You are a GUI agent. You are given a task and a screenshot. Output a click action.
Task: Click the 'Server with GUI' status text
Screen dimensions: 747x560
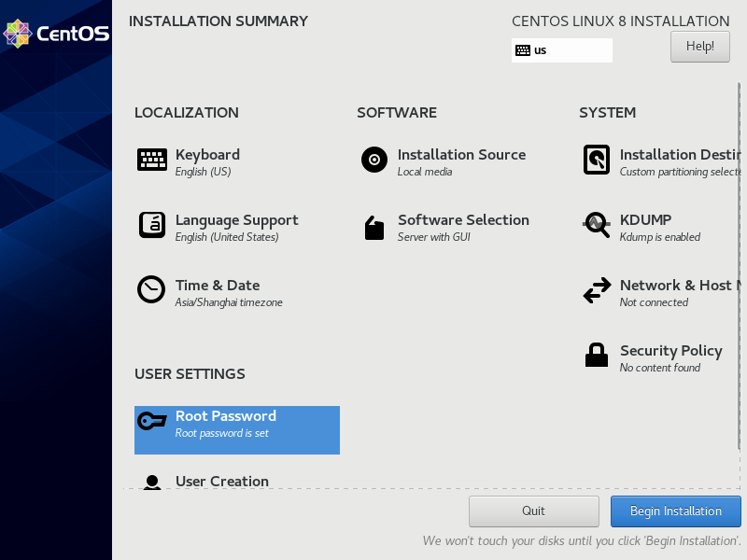(433, 237)
